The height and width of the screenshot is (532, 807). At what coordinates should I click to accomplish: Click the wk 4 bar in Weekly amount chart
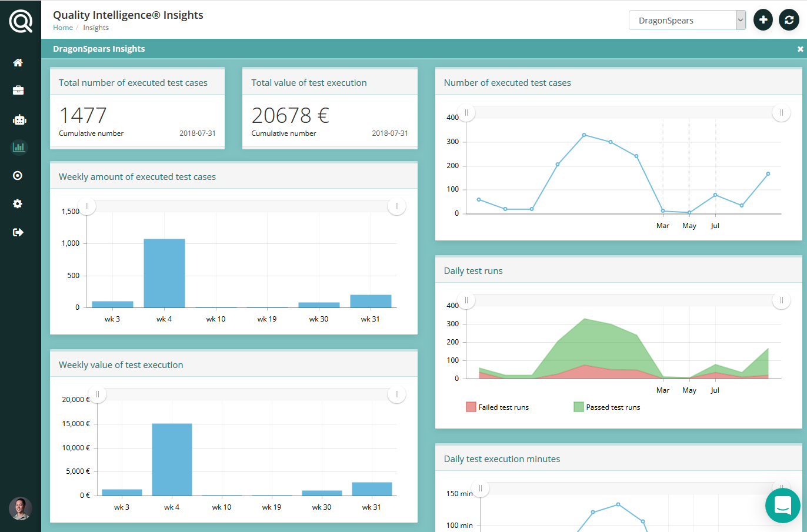165,273
